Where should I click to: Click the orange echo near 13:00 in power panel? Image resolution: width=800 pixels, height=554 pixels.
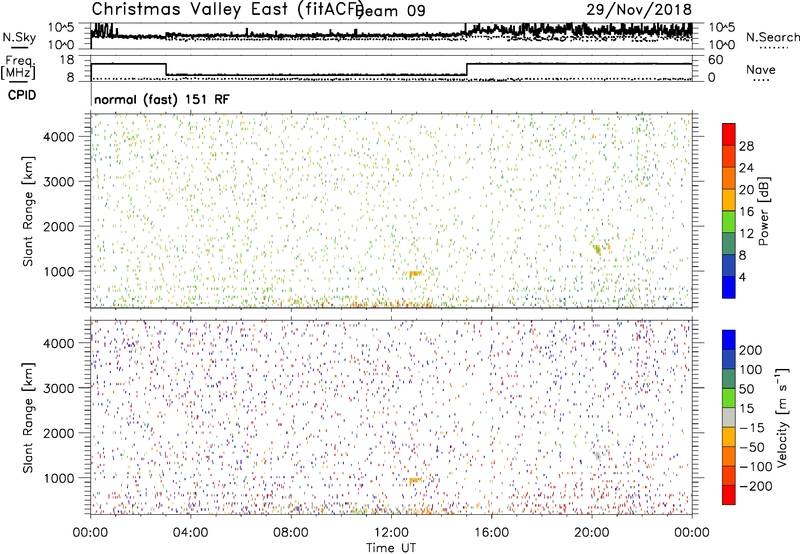pos(415,274)
